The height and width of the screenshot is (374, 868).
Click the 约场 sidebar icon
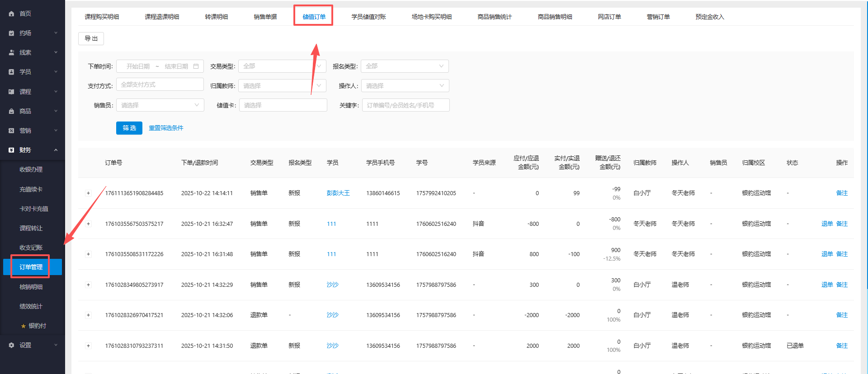point(11,33)
